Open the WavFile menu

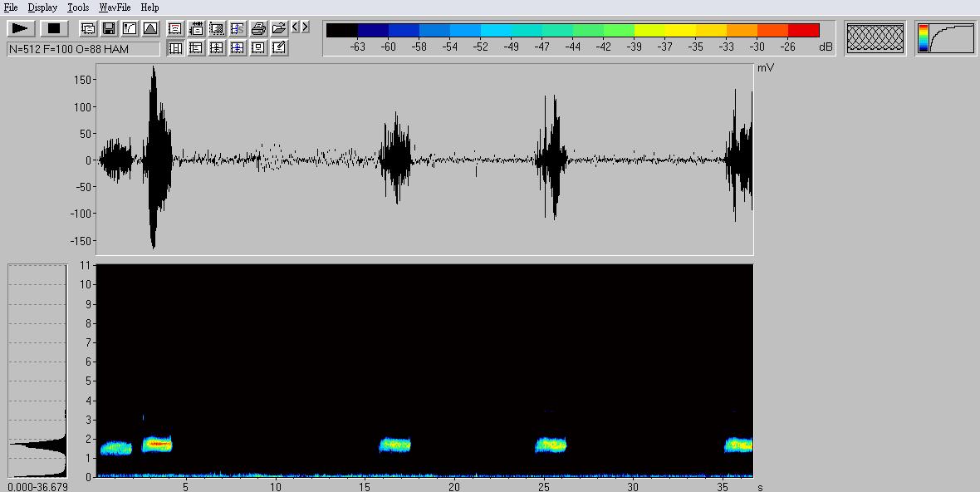115,7
